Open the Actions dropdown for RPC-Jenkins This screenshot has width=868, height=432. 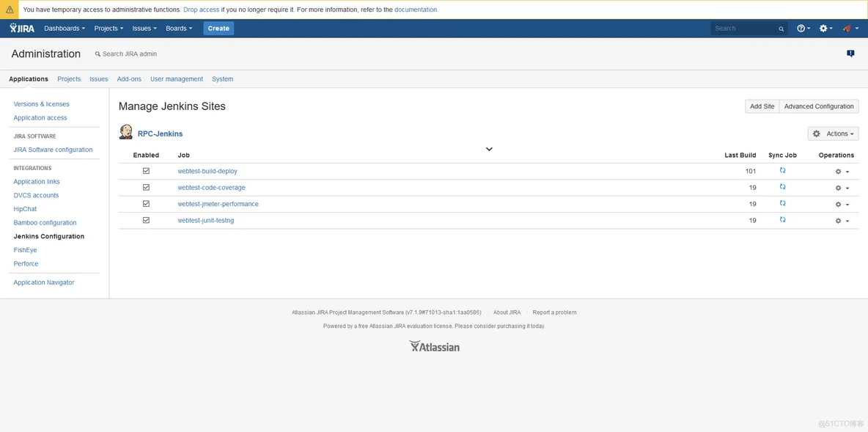click(833, 133)
